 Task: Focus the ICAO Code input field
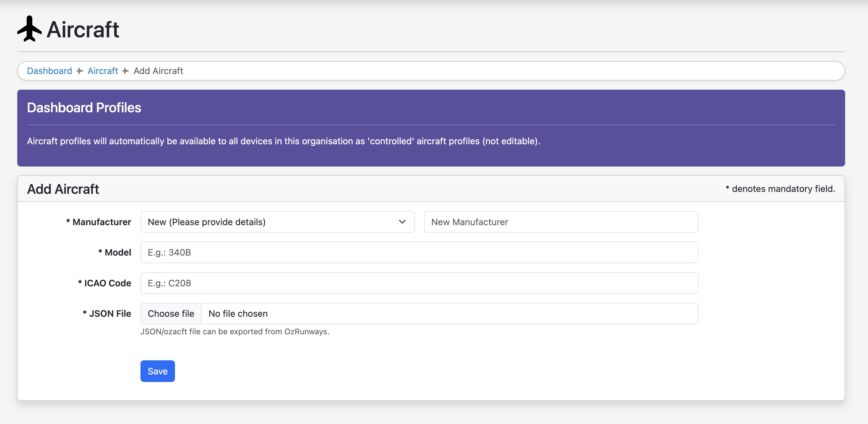419,283
